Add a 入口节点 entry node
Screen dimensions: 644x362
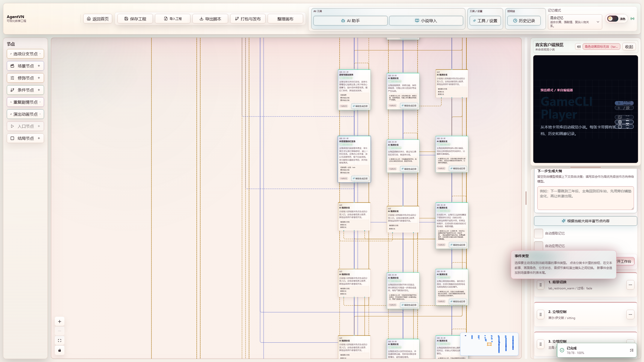coord(25,126)
